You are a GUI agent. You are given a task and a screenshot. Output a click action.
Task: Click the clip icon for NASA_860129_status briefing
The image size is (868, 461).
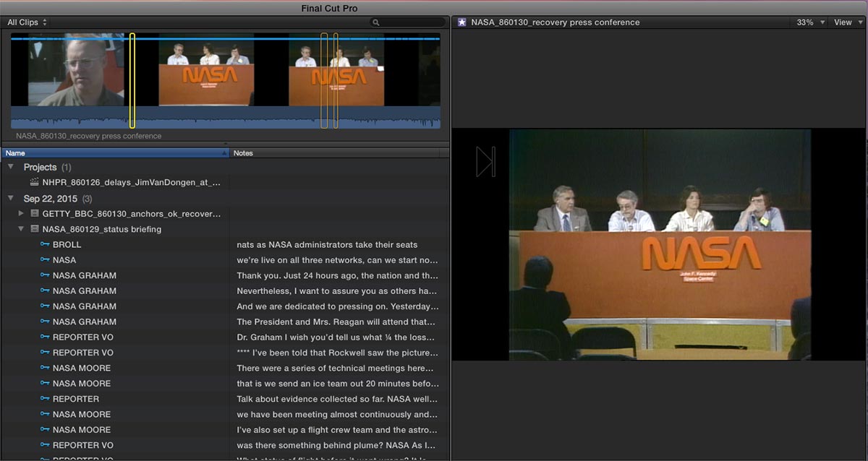tap(34, 229)
